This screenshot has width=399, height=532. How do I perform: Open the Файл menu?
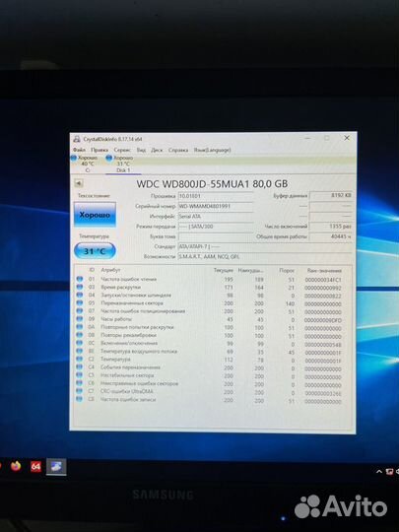[80, 150]
